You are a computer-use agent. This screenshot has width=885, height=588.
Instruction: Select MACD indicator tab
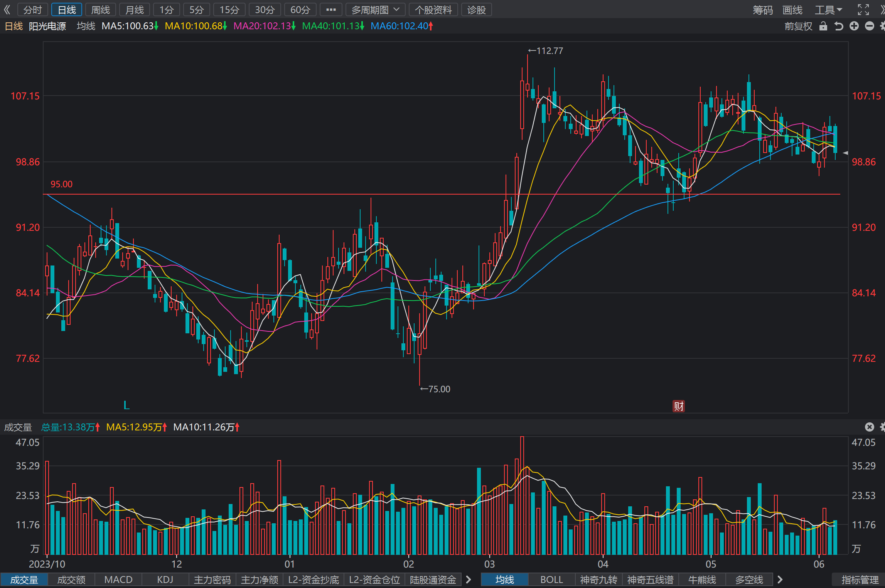pyautogui.click(x=118, y=580)
